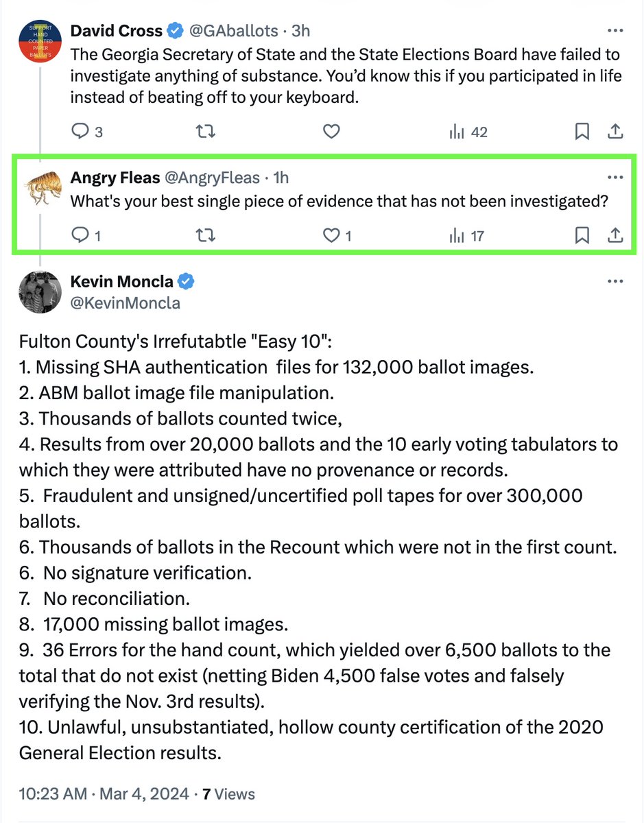Open the @KevinMoncla handle link
Image resolution: width=644 pixels, height=823 pixels.
[x=125, y=302]
